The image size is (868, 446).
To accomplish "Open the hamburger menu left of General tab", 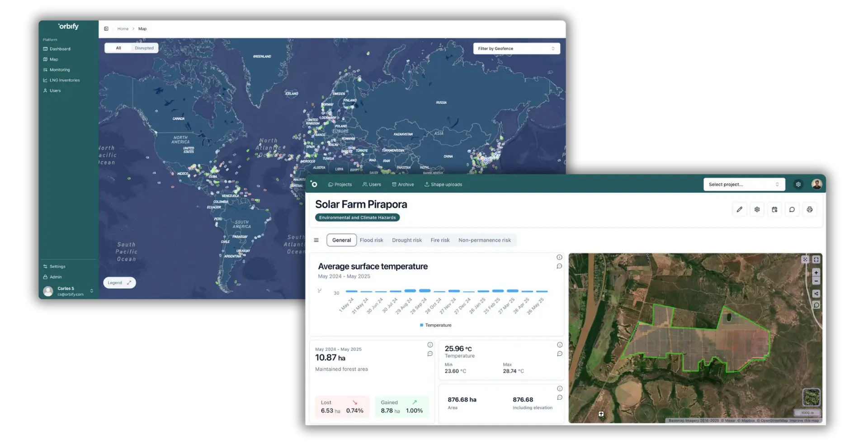I will (316, 240).
